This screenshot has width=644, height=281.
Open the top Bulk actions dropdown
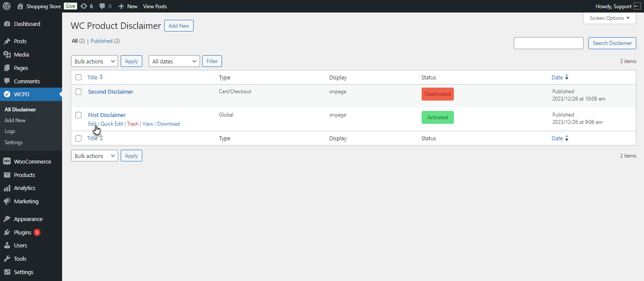[94, 61]
